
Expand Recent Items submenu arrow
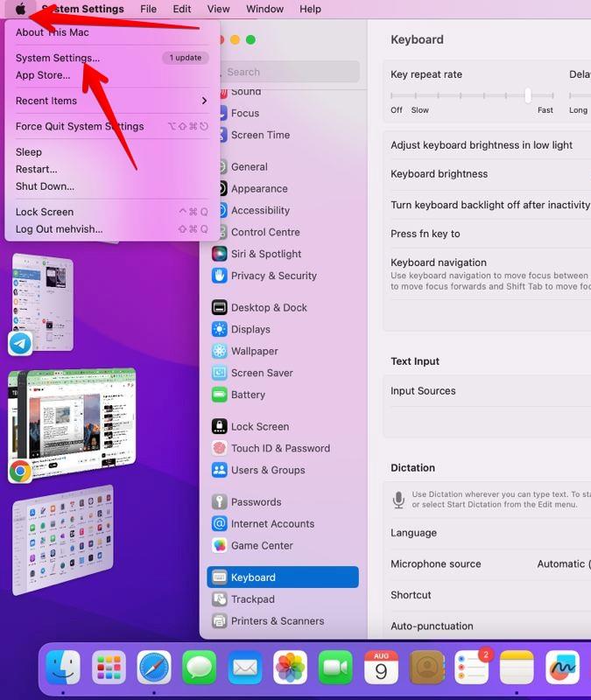tap(204, 101)
